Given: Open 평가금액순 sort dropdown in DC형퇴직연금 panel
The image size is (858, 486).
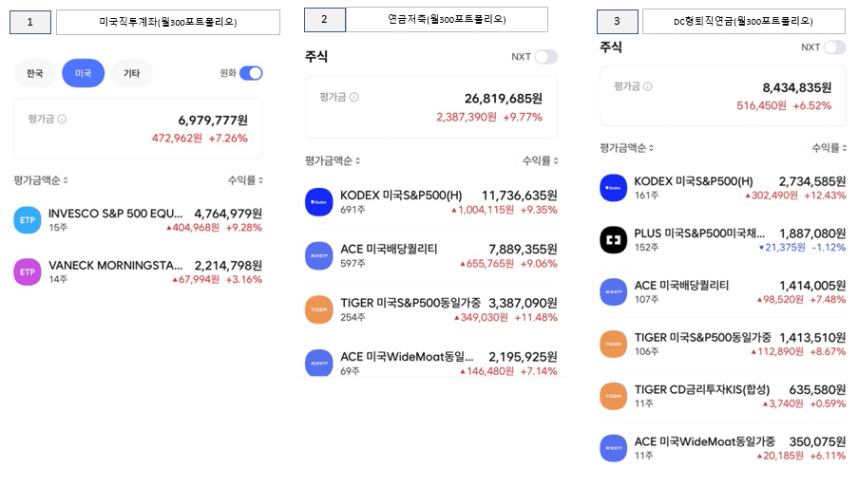Looking at the screenshot, I should click(627, 148).
